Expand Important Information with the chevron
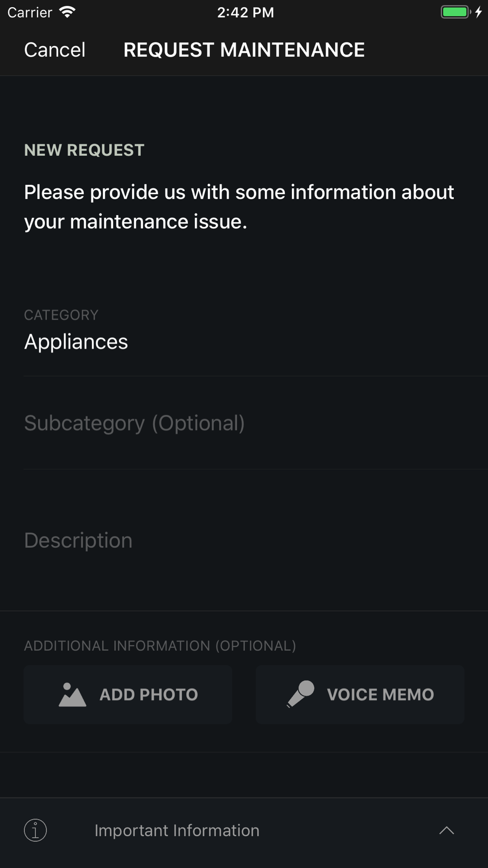 pyautogui.click(x=447, y=830)
